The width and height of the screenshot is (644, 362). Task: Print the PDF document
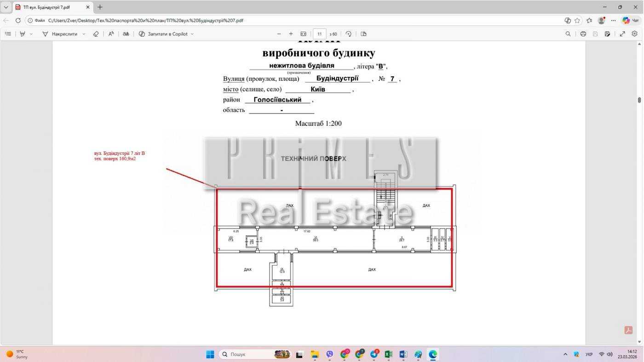pyautogui.click(x=583, y=34)
